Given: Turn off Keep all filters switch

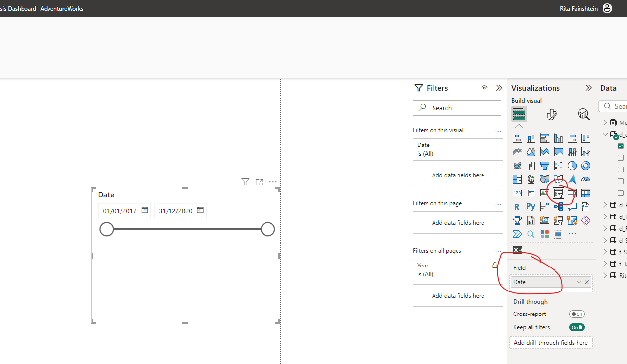Looking at the screenshot, I should 577,327.
